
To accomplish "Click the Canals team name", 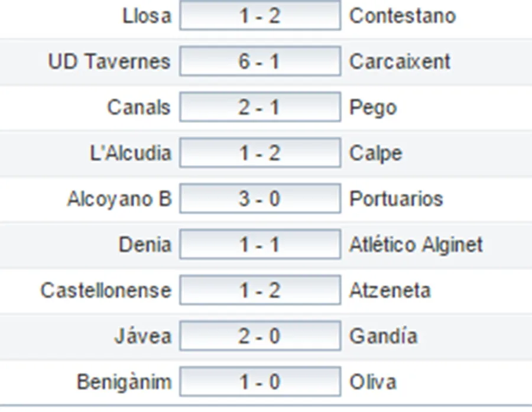I will [x=139, y=108].
